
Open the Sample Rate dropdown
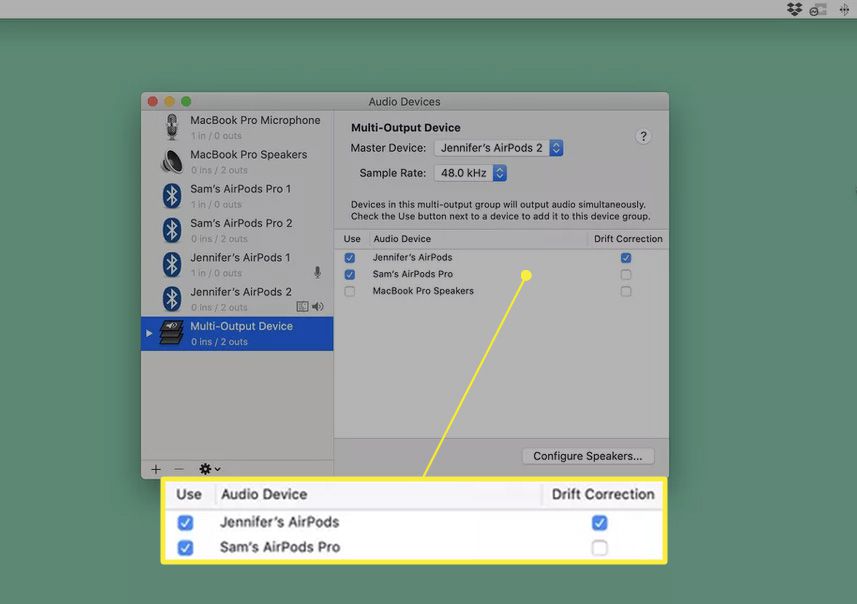point(470,173)
